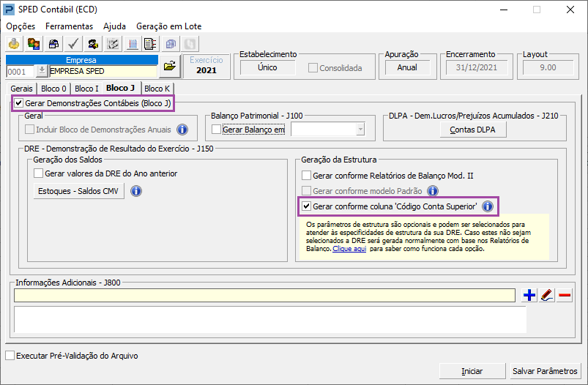Click the Contas DLPA button
588x385 pixels.
tap(473, 130)
